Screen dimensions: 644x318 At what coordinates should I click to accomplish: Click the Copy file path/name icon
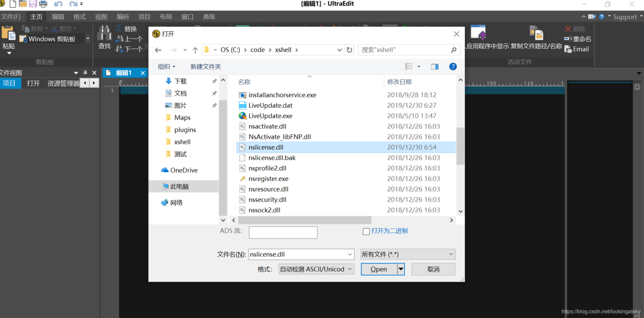pos(536,33)
